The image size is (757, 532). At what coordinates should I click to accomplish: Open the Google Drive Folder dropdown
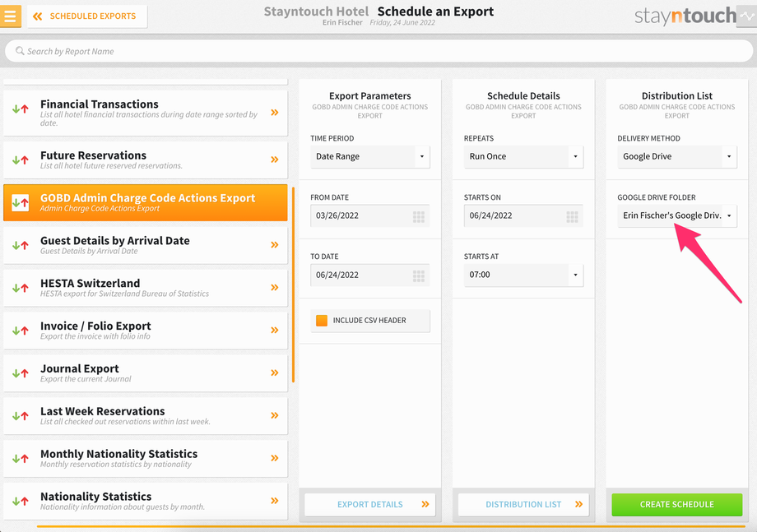(677, 215)
